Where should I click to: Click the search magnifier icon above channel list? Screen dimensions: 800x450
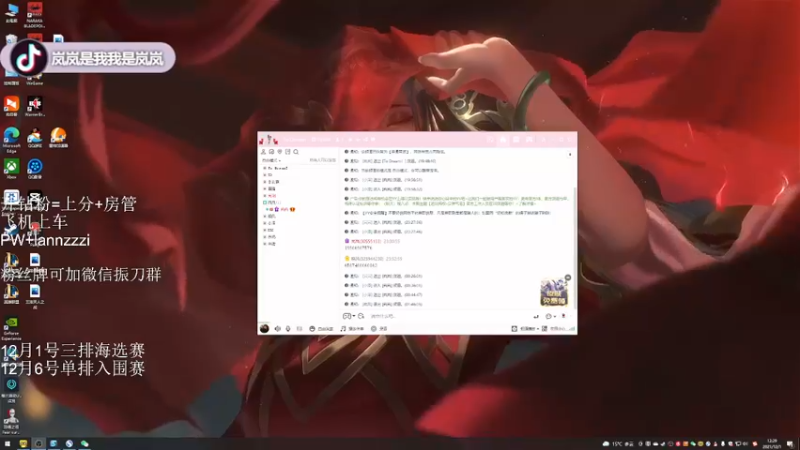[296, 152]
